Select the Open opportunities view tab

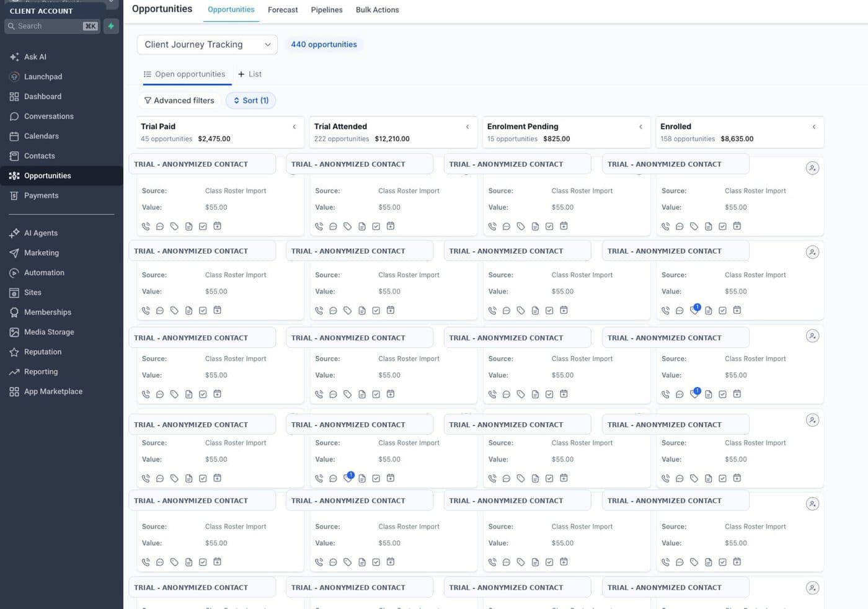tap(185, 74)
